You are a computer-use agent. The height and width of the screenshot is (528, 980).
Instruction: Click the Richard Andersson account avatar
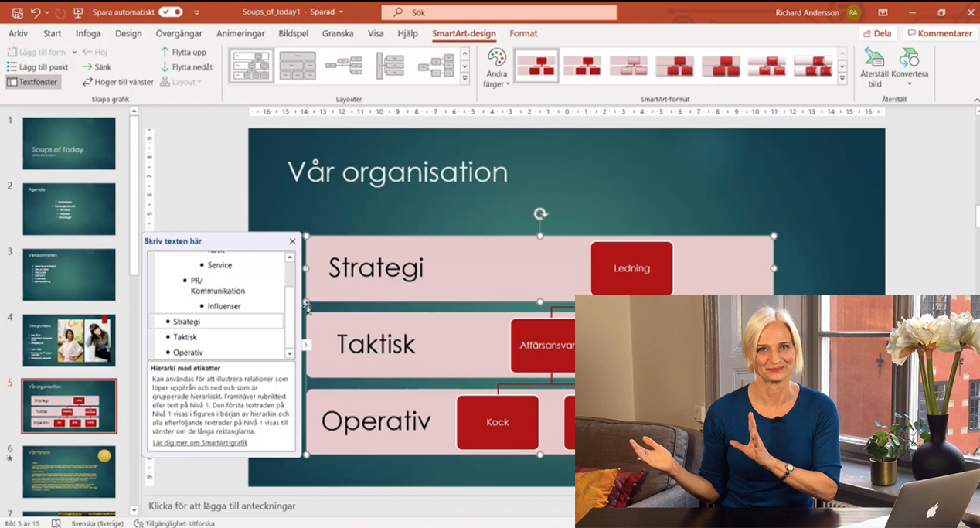(x=852, y=12)
